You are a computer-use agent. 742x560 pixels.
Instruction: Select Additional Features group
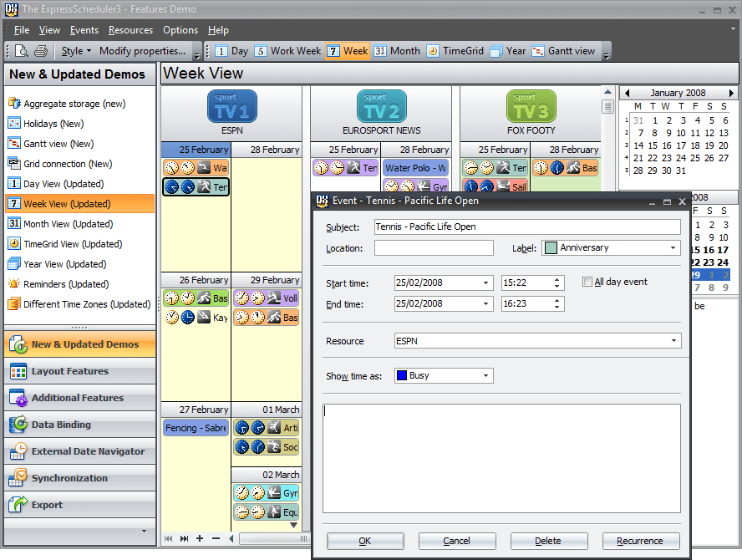point(79,398)
